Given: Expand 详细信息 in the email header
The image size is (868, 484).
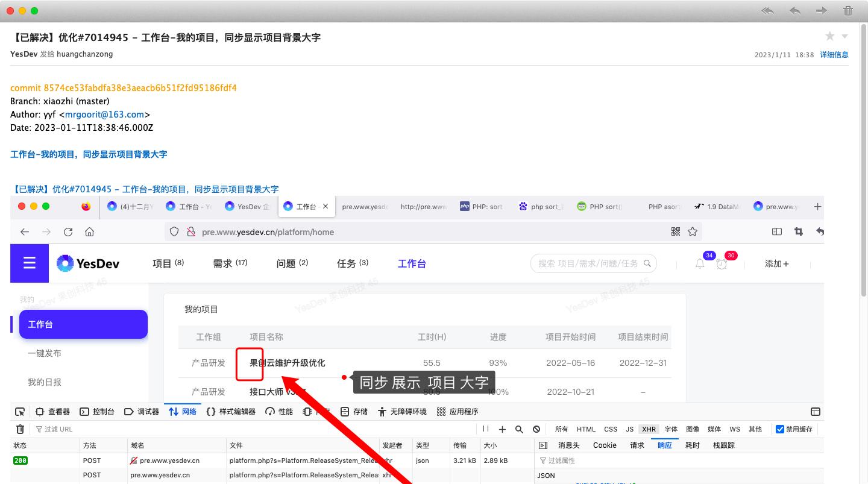Looking at the screenshot, I should 834,54.
